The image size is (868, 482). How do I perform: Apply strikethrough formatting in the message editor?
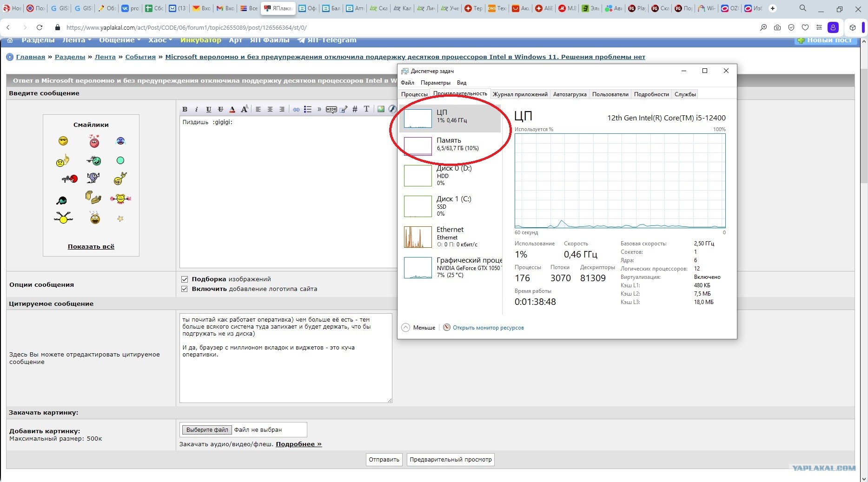[x=220, y=109]
